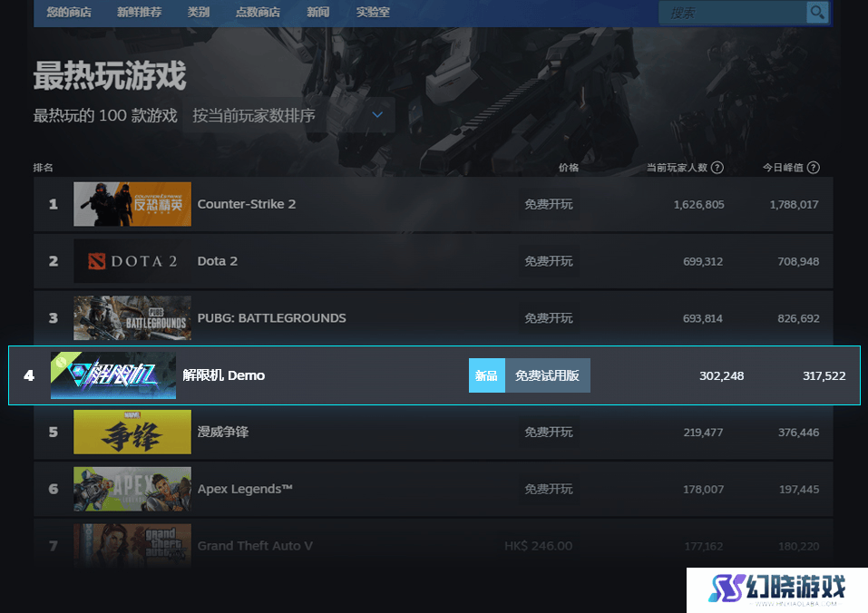Open the Dota 2 title link
Image resolution: width=868 pixels, height=613 pixels.
pyautogui.click(x=218, y=261)
